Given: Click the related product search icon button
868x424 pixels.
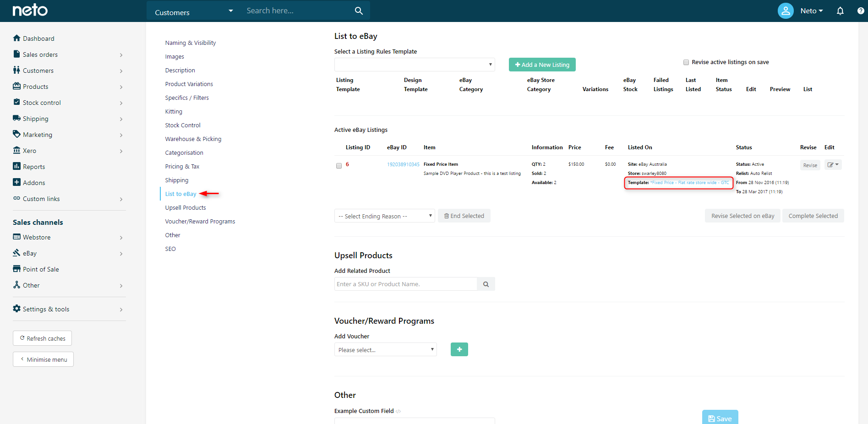Looking at the screenshot, I should 486,284.
